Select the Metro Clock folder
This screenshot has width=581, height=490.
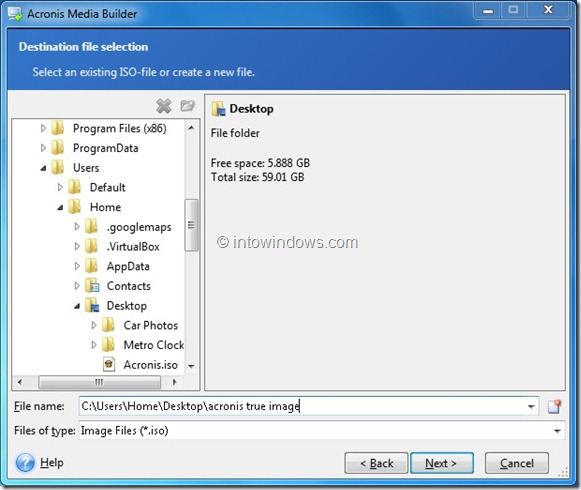(154, 345)
